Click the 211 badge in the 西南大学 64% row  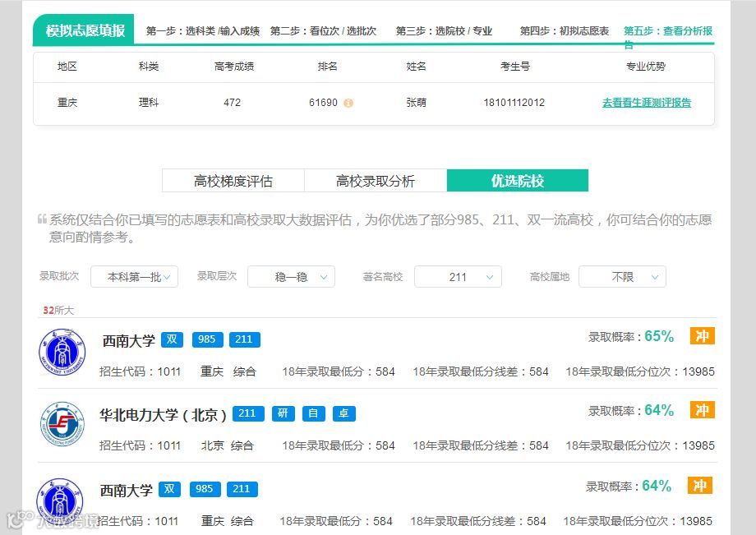[x=242, y=489]
